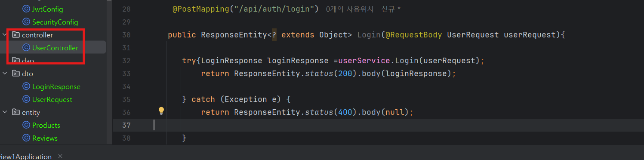Click gutter line number 38
644x160 pixels.
pos(126,138)
